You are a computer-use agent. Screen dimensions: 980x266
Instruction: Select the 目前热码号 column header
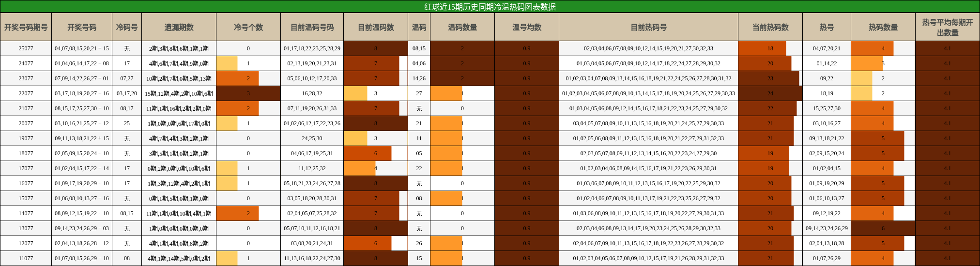[x=648, y=28]
